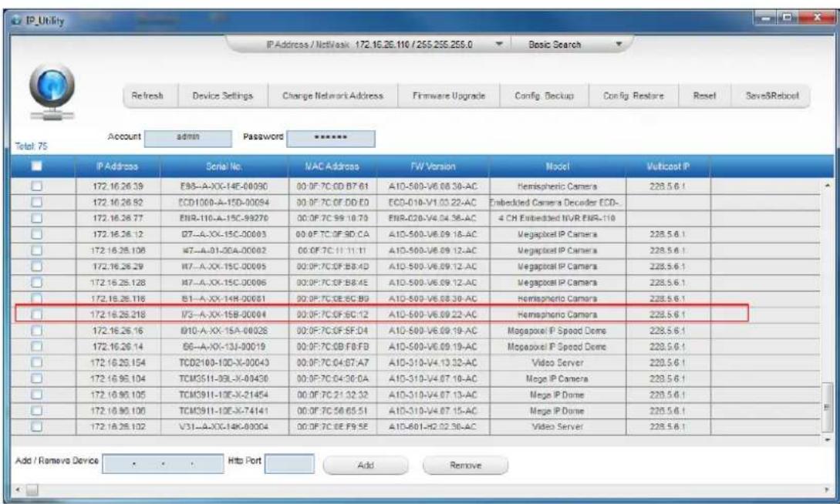Click the vertical scrollbar down arrow
This screenshot has width=840, height=504.
[828, 440]
